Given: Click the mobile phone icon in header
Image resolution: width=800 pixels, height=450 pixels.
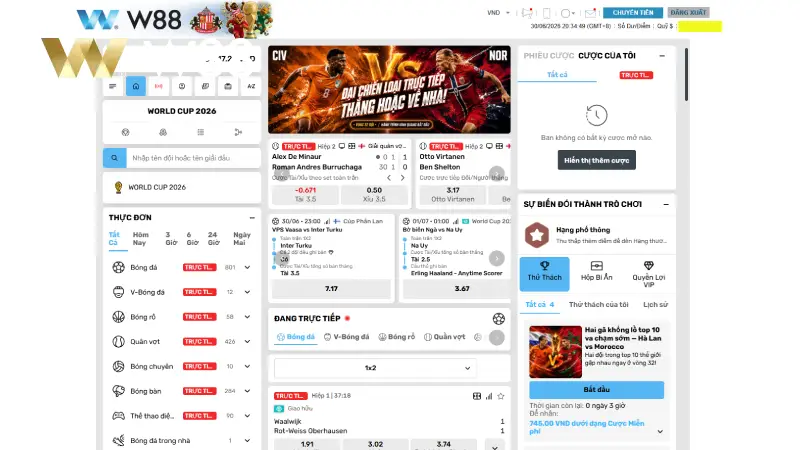Looking at the screenshot, I should 546,13.
